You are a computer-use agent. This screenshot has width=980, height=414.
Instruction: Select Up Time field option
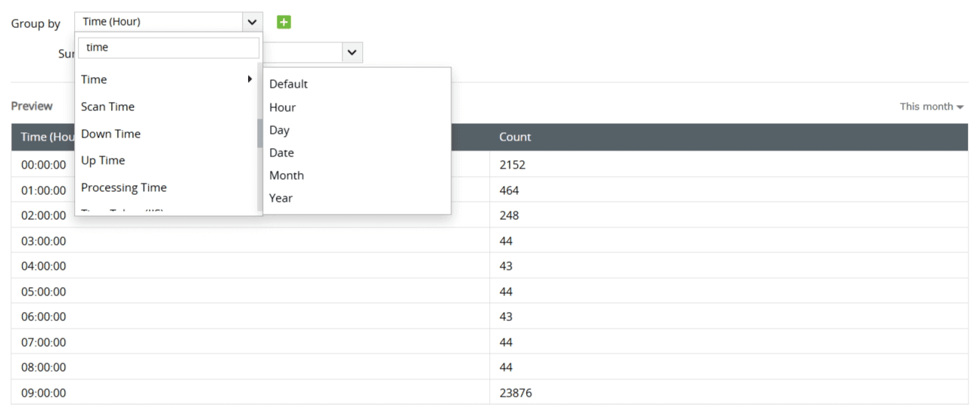pyautogui.click(x=103, y=160)
